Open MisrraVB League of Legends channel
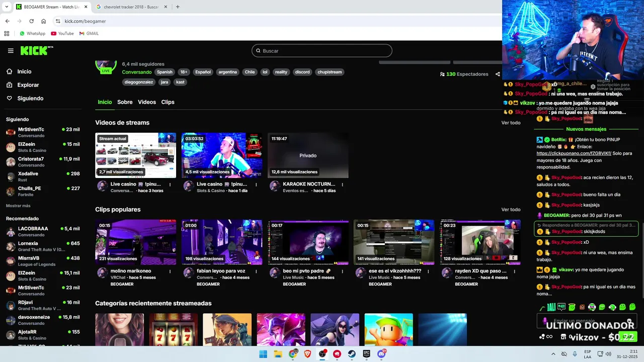The height and width of the screenshot is (362, 644). [43, 261]
